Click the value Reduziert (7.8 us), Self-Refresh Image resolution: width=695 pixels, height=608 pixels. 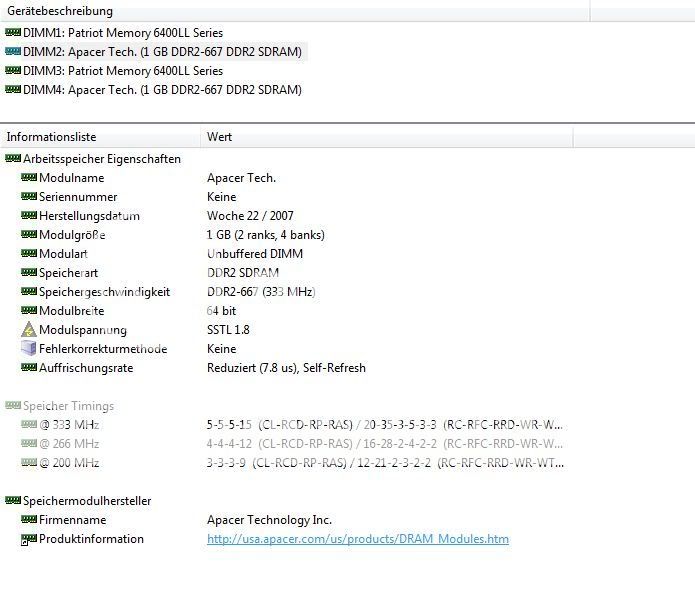tap(286, 368)
